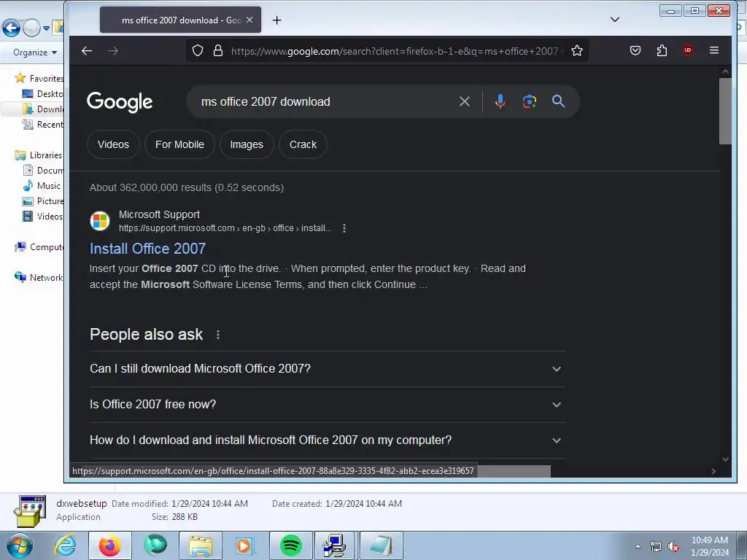Click the support.microsoft.com breadcrumb URL
747x560 pixels.
pos(225,228)
